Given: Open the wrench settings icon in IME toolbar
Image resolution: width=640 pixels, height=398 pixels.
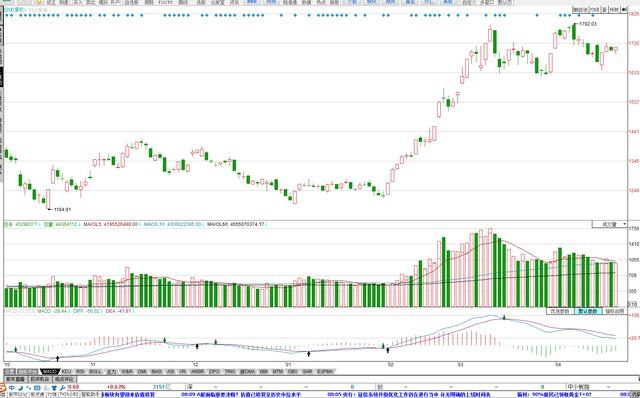Looking at the screenshot, I should pyautogui.click(x=62, y=387).
